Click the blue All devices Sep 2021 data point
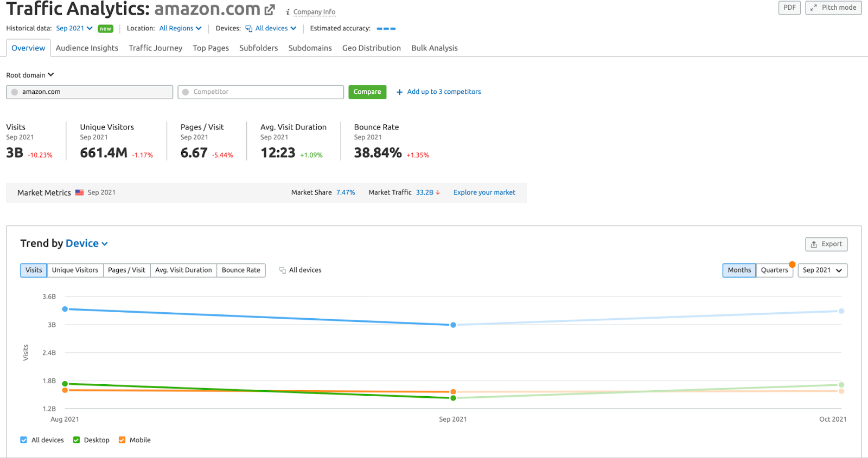The image size is (868, 458). tap(453, 325)
